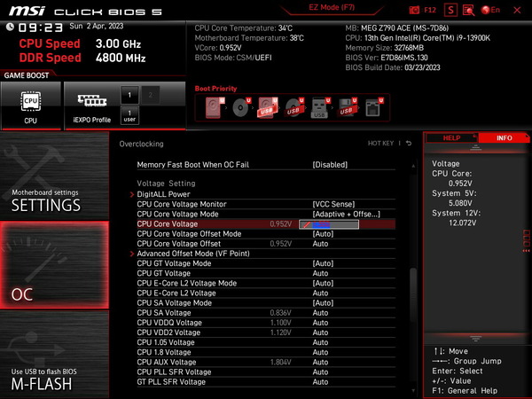Expand the DigitALL Power submenu
This screenshot has height=399, width=532.
click(163, 194)
